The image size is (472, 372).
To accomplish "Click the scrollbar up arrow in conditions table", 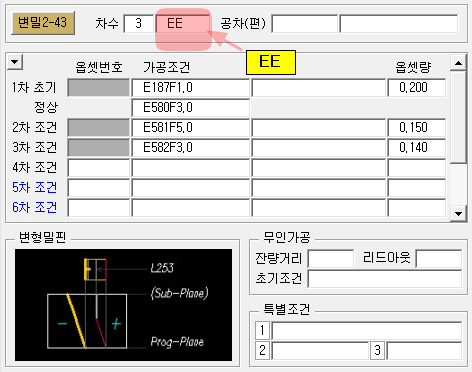I will tap(458, 63).
